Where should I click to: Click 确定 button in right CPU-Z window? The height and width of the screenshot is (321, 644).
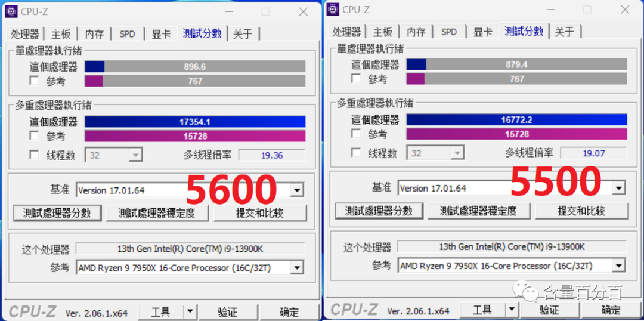611,310
